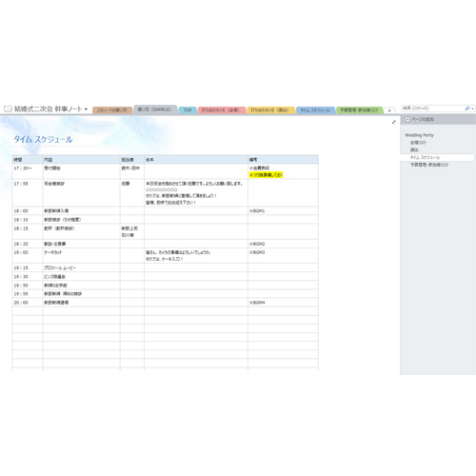Switch to the 使い方 (SAMPLE) section tab
The height and width of the screenshot is (476, 476).
coord(155,109)
